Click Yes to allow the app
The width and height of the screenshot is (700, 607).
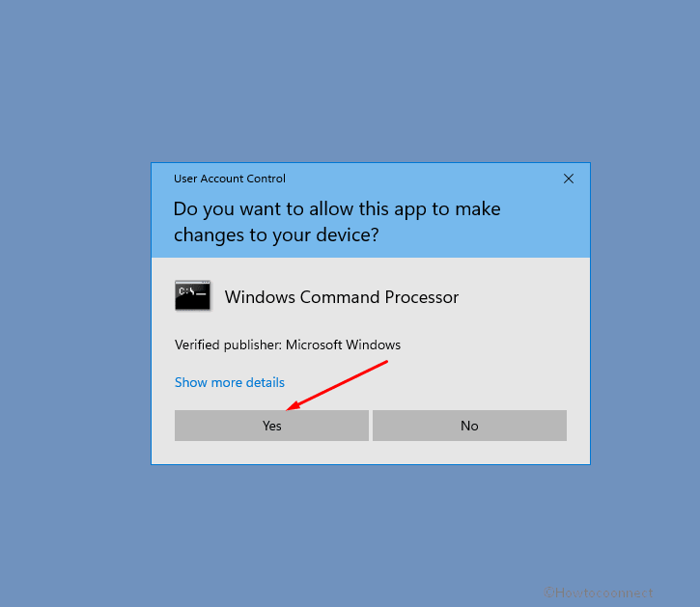coord(271,426)
